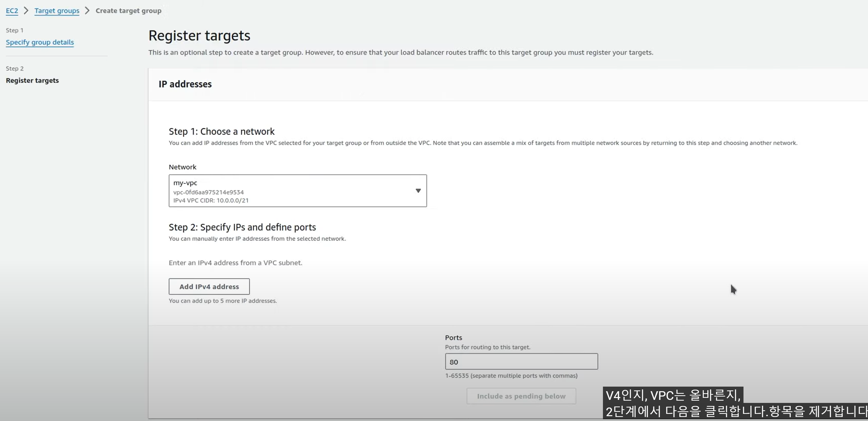Click Step 2: Specify IPs and define ports heading
Screen dimensions: 868x421
click(242, 227)
